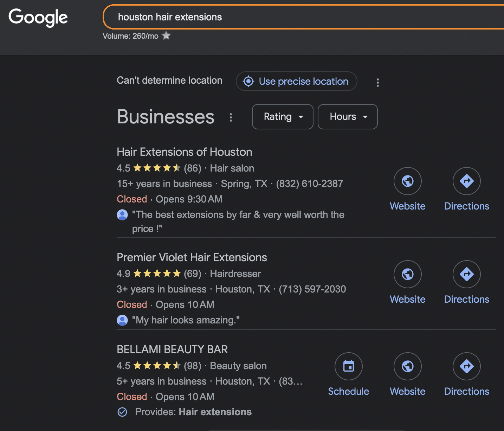Click the star icon beside search volume
504x431 pixels.
(x=166, y=36)
